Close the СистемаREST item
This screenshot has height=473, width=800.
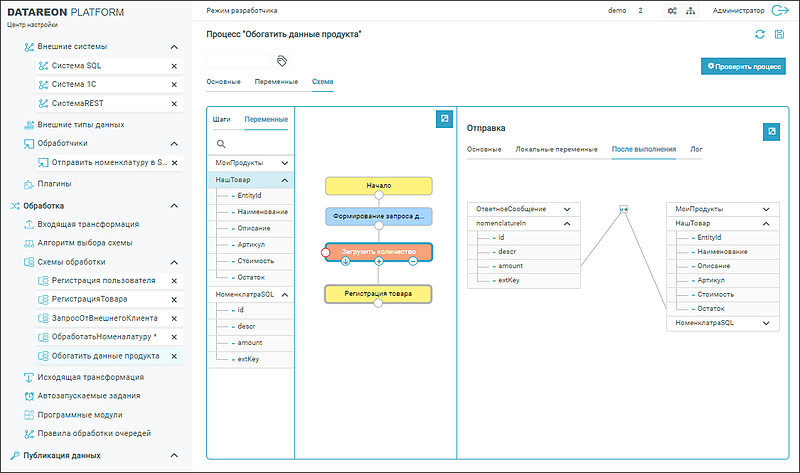174,104
